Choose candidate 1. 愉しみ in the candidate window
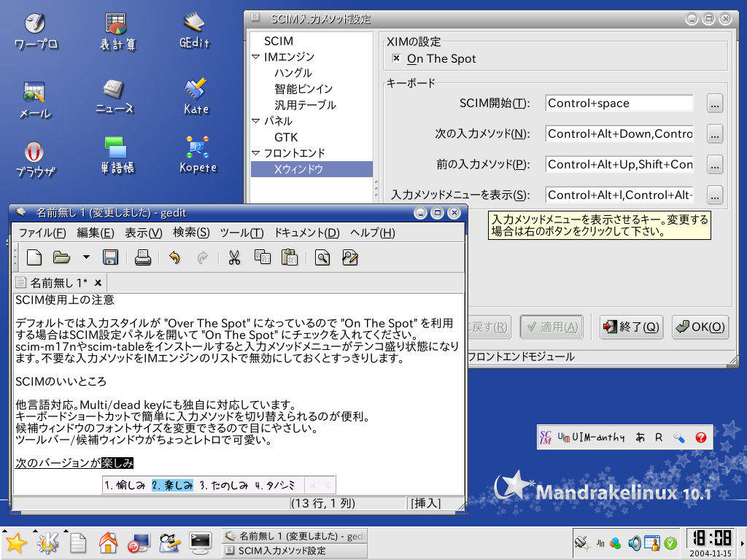This screenshot has width=747, height=560. pyautogui.click(x=125, y=485)
